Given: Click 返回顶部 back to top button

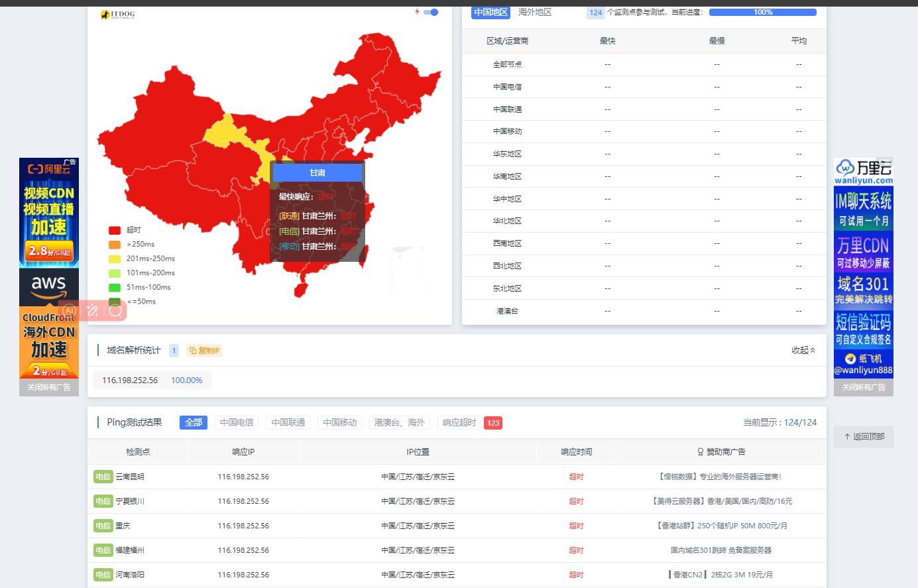Looking at the screenshot, I should (864, 437).
